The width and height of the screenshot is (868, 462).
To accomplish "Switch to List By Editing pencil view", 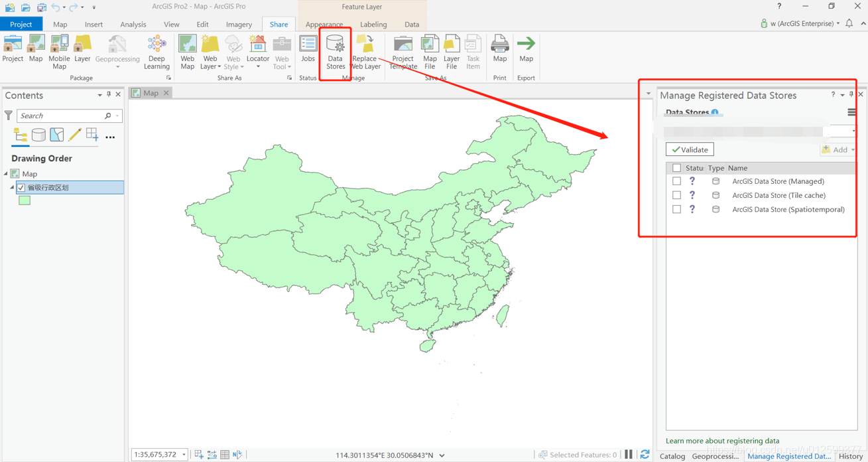I will (75, 136).
